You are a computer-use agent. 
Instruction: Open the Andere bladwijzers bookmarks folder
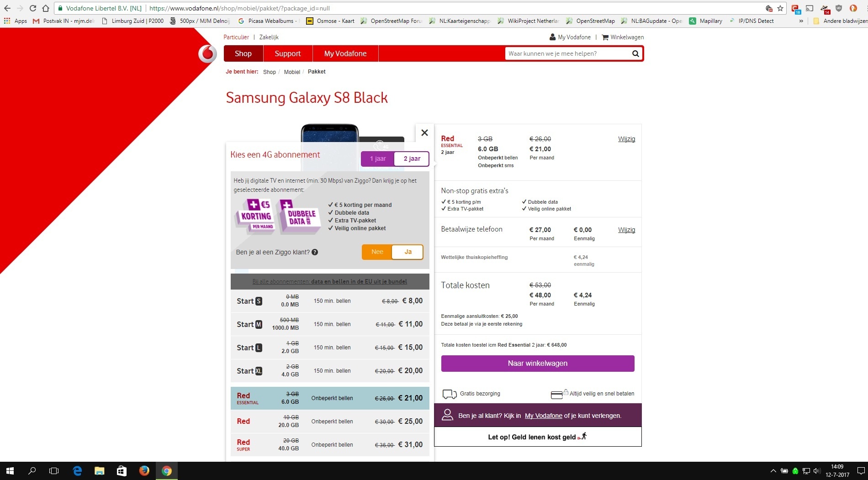(840, 21)
